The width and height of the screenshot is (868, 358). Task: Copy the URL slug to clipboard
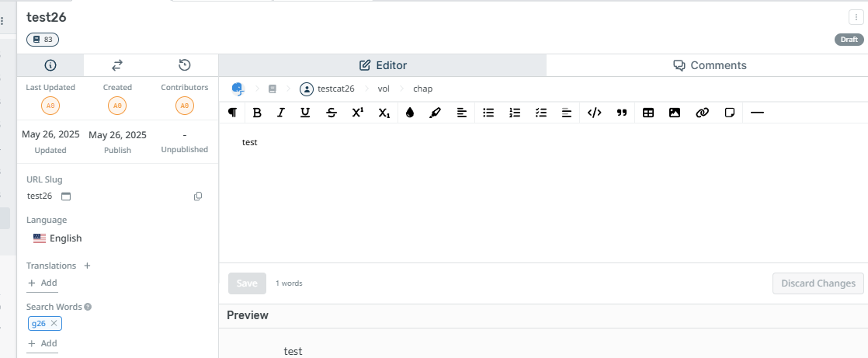tap(198, 196)
